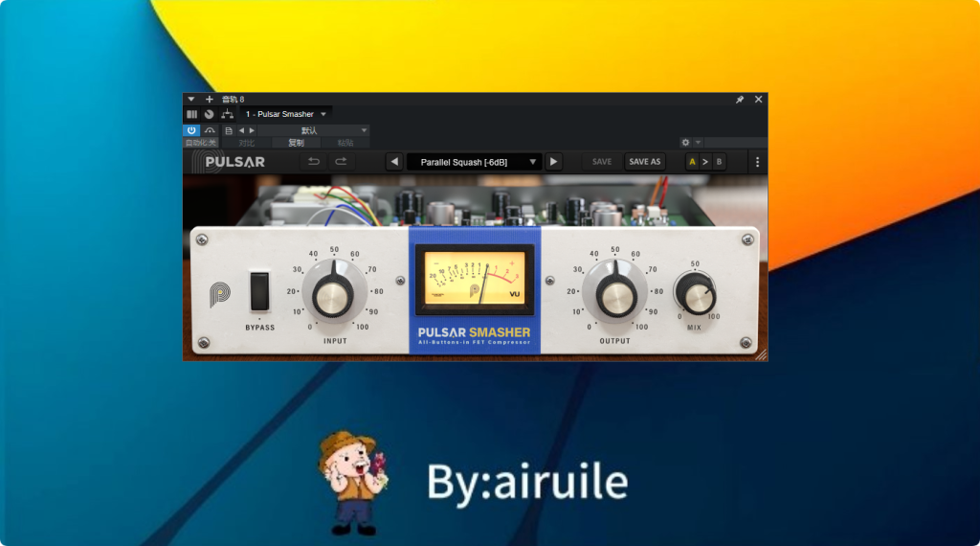Expand the arrow next to gear icon

tap(698, 143)
